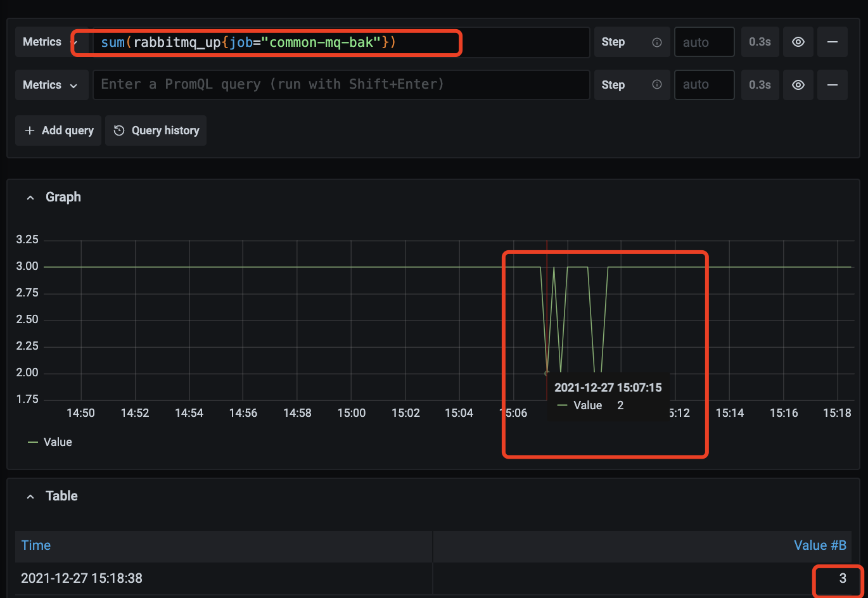868x598 pixels.
Task: Click Step info icon in second row
Action: click(657, 85)
